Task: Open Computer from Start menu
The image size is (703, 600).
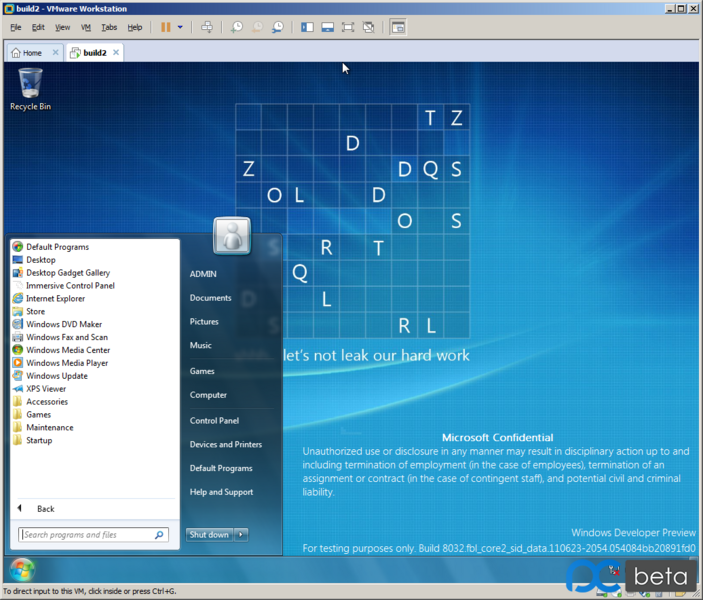Action: (208, 395)
